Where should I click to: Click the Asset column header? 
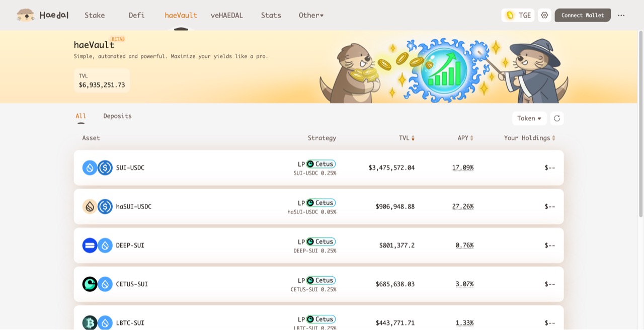pos(91,138)
